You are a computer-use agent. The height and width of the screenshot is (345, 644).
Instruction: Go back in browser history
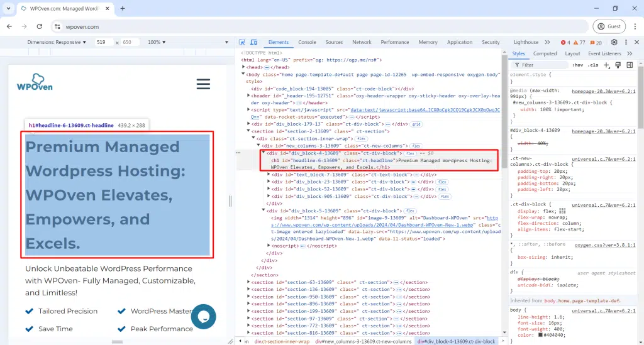click(9, 26)
